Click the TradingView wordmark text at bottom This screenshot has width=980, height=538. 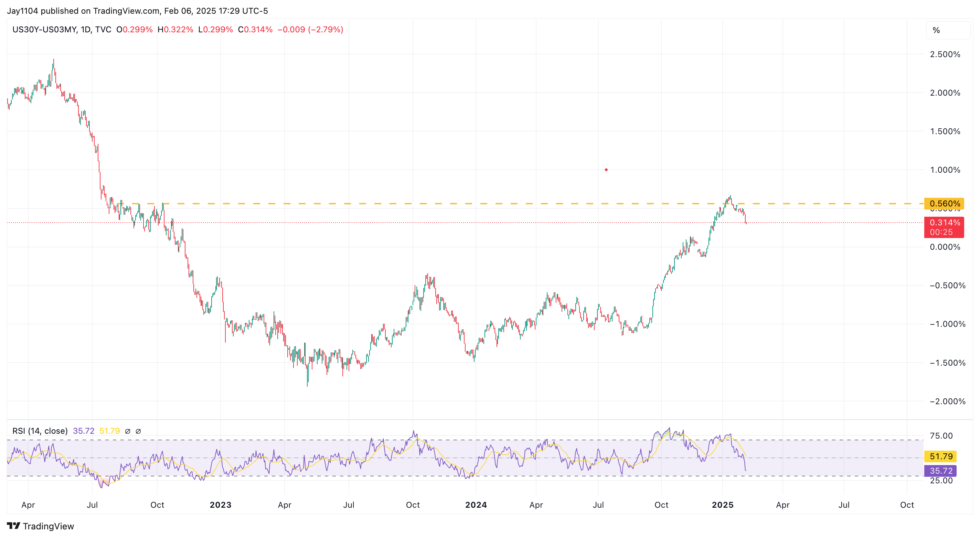48,526
